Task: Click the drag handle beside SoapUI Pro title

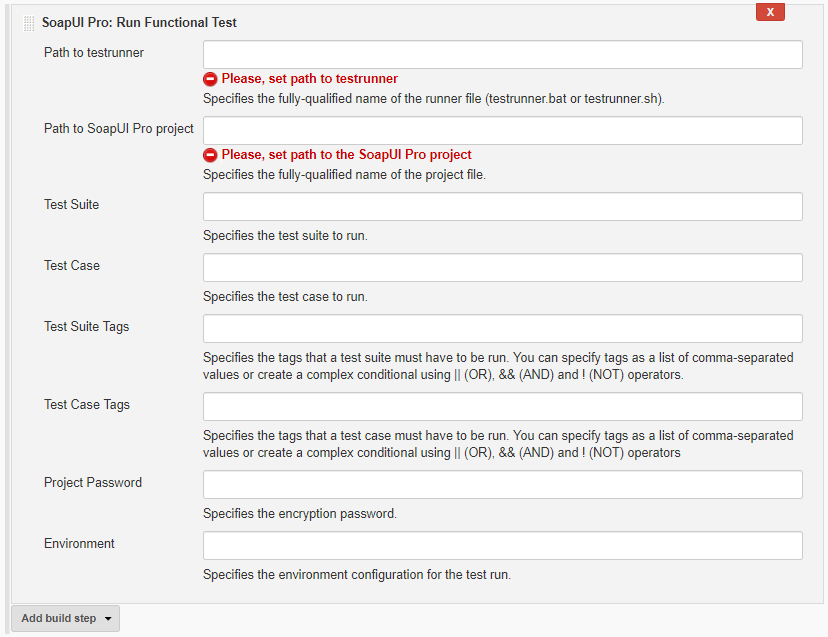Action: pyautogui.click(x=29, y=23)
